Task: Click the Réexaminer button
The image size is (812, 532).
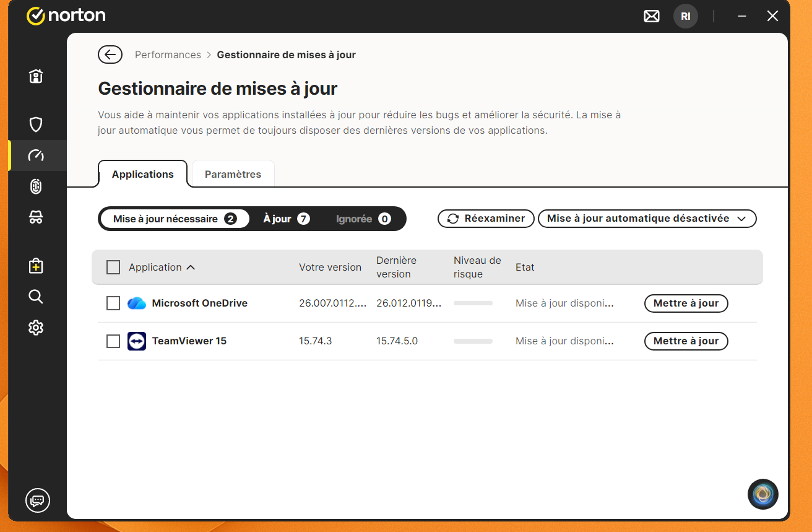Action: click(486, 219)
